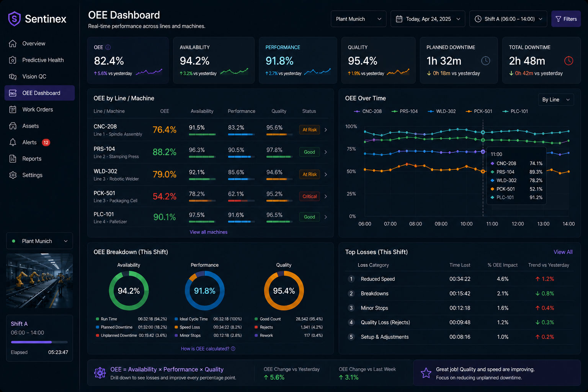Screen dimensions: 588x392
Task: Expand the PLC-101 row chevron
Action: pos(326,217)
